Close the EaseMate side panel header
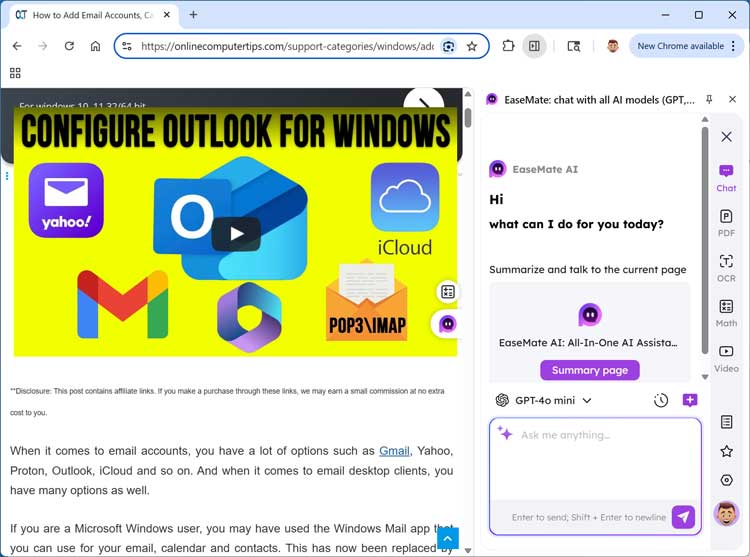 [x=732, y=99]
